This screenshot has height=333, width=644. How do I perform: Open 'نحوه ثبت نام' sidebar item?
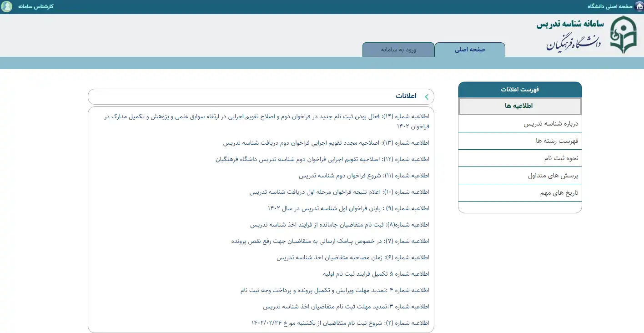520,158
